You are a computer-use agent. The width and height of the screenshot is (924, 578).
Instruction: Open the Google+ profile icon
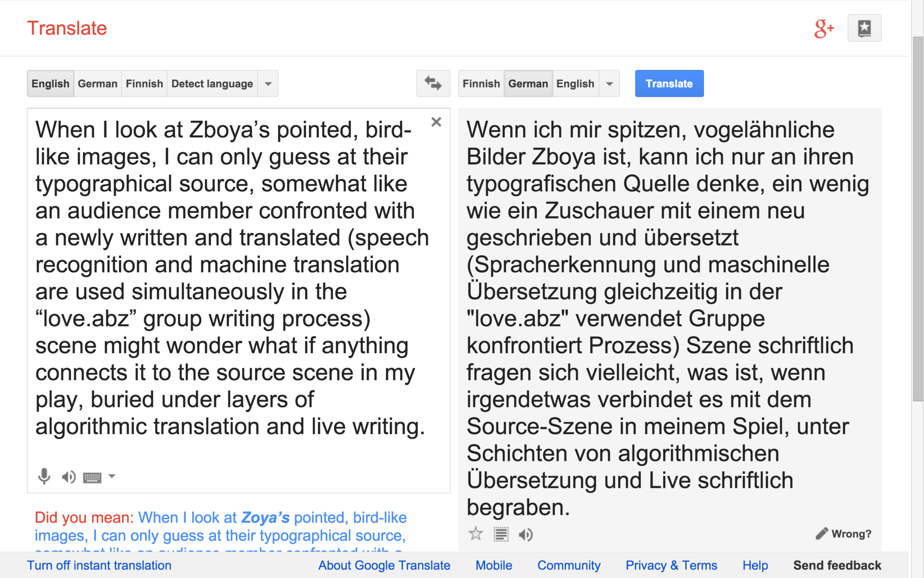pyautogui.click(x=824, y=28)
